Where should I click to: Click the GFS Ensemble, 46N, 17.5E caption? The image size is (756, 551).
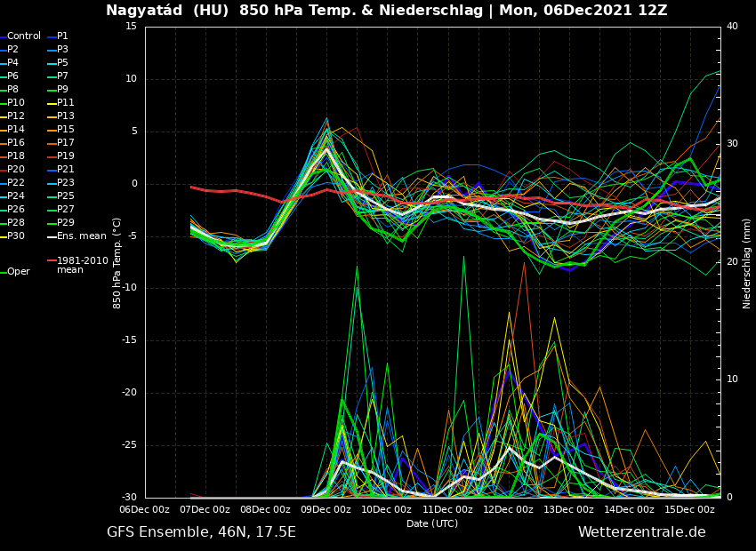point(201,532)
